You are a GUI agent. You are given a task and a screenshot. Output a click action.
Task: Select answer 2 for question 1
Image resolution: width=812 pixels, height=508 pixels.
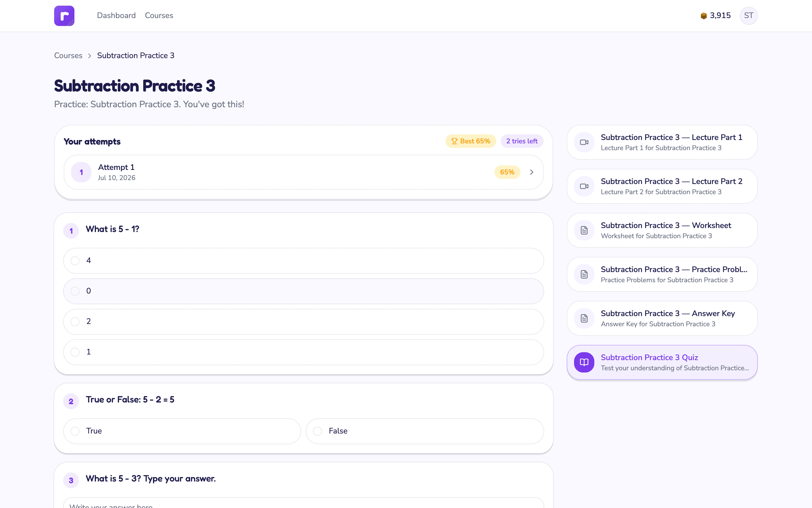pos(303,321)
